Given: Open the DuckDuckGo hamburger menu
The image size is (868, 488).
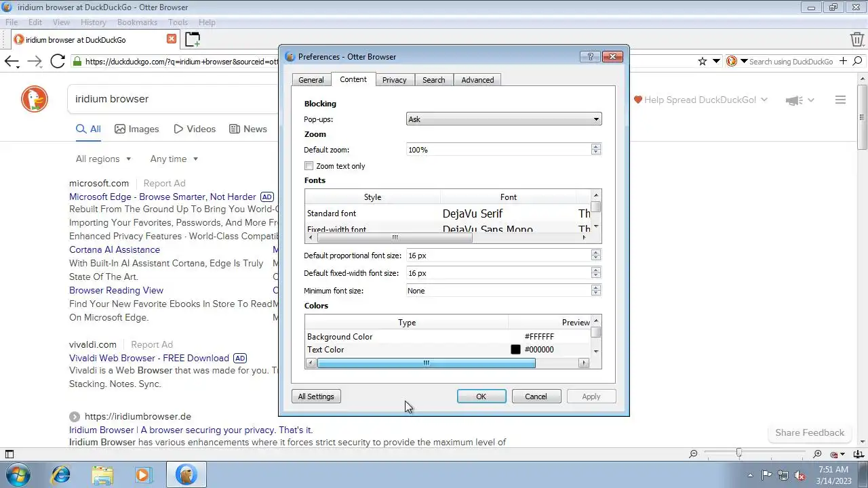Looking at the screenshot, I should coord(840,100).
